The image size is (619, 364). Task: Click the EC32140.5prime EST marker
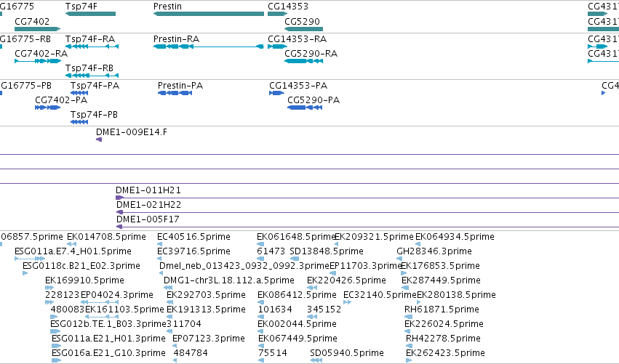click(348, 302)
